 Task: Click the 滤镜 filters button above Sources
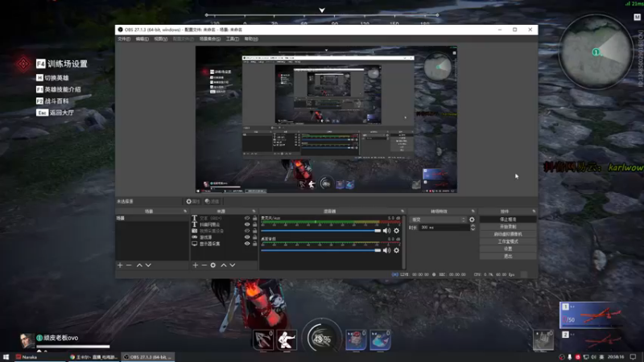pos(212,202)
